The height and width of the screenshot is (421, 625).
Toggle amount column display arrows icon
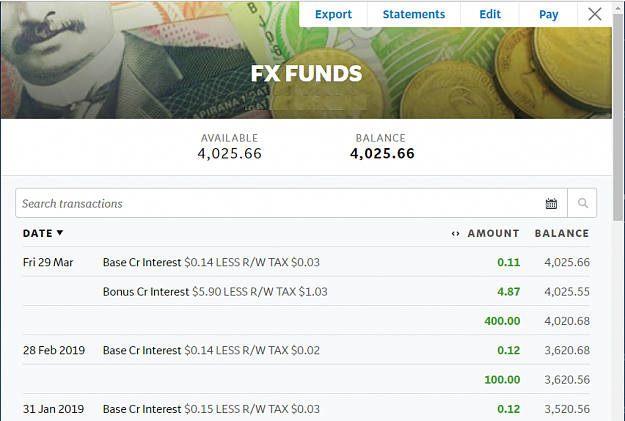tap(455, 234)
